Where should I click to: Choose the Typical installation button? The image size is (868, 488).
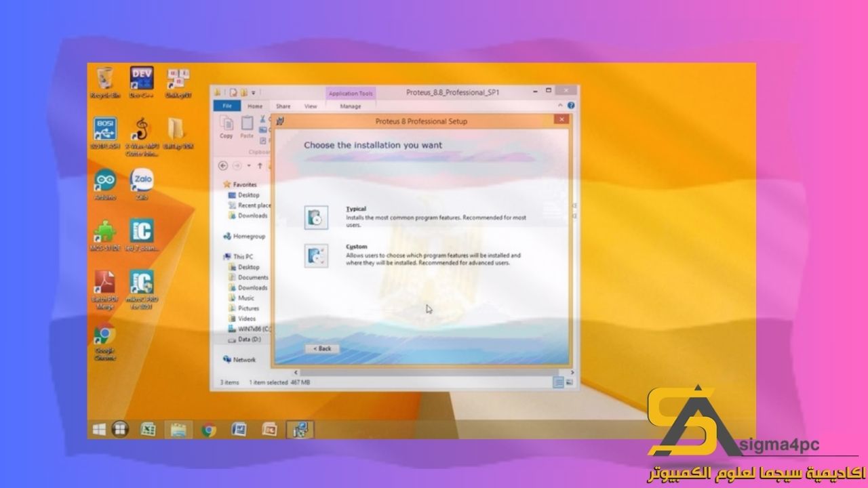[x=316, y=217]
